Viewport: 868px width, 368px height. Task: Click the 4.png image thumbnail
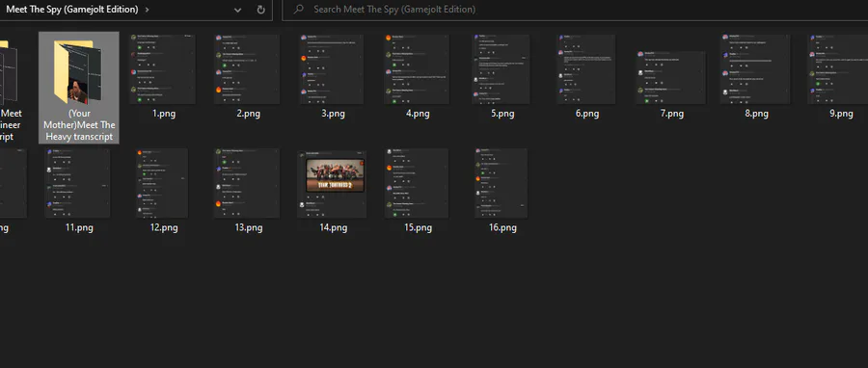point(417,69)
